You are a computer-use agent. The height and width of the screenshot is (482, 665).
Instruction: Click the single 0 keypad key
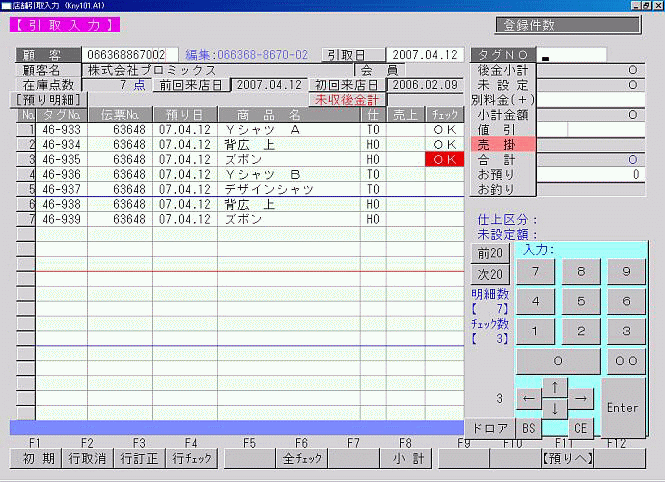point(558,361)
